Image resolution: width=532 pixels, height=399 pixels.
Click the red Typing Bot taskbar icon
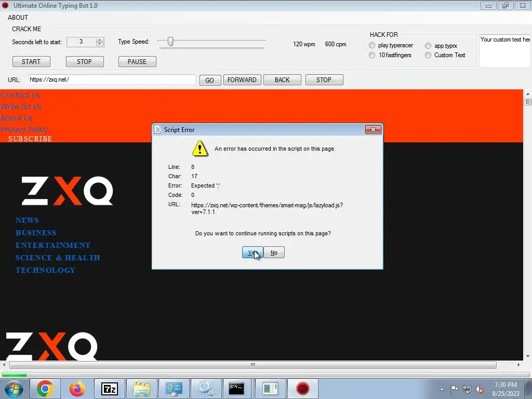pyautogui.click(x=303, y=389)
